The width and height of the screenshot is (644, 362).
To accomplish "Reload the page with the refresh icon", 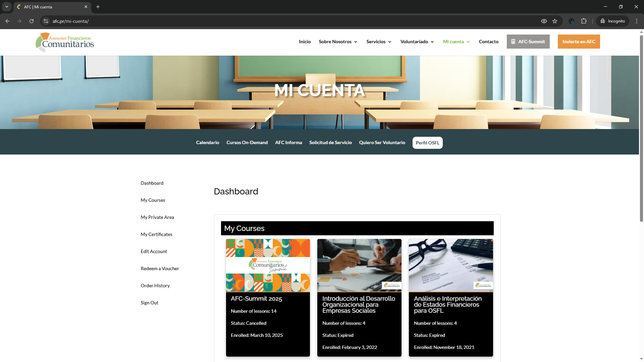I will 32,21.
